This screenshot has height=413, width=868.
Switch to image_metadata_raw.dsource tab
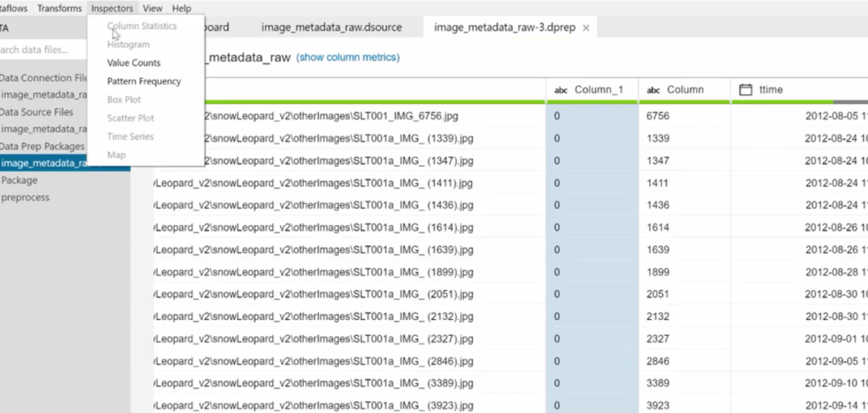(331, 27)
